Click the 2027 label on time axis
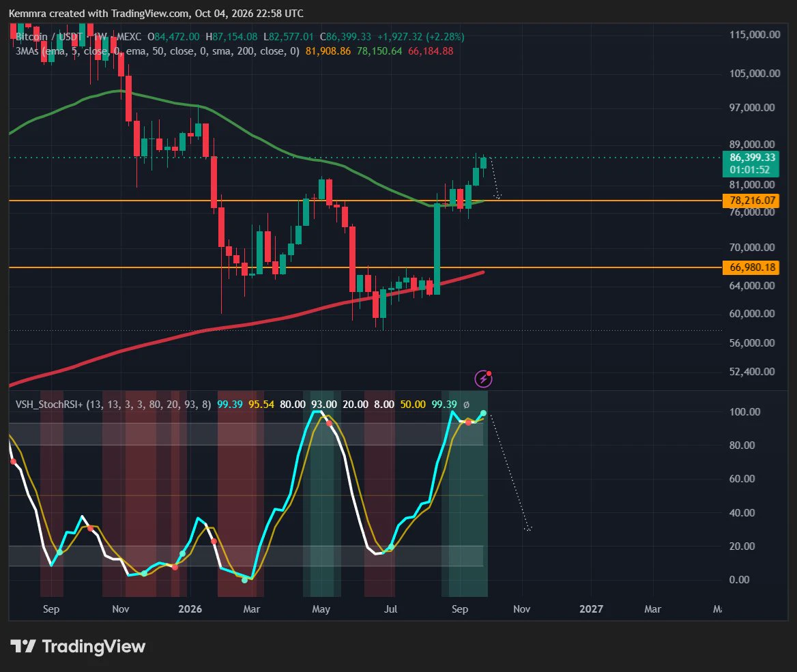The image size is (797, 672). pyautogui.click(x=591, y=609)
